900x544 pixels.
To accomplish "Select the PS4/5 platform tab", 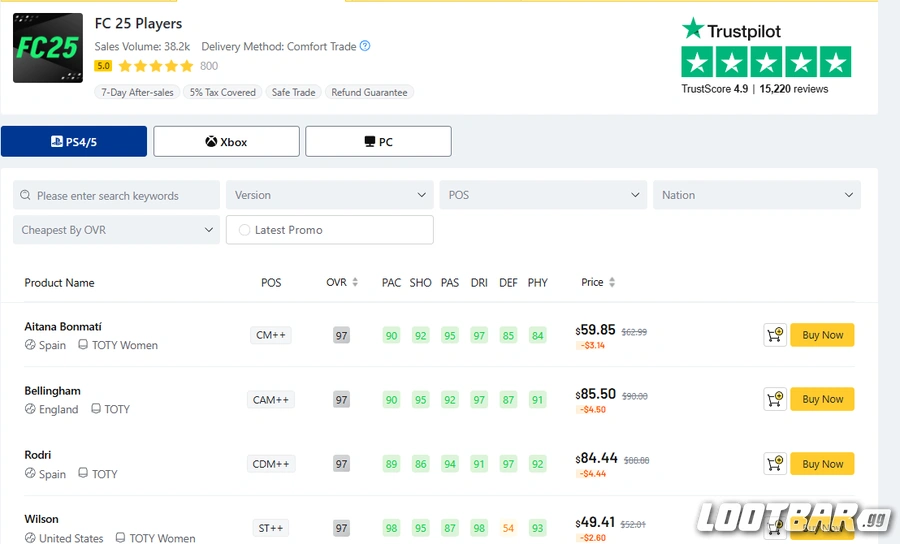I will 74,141.
